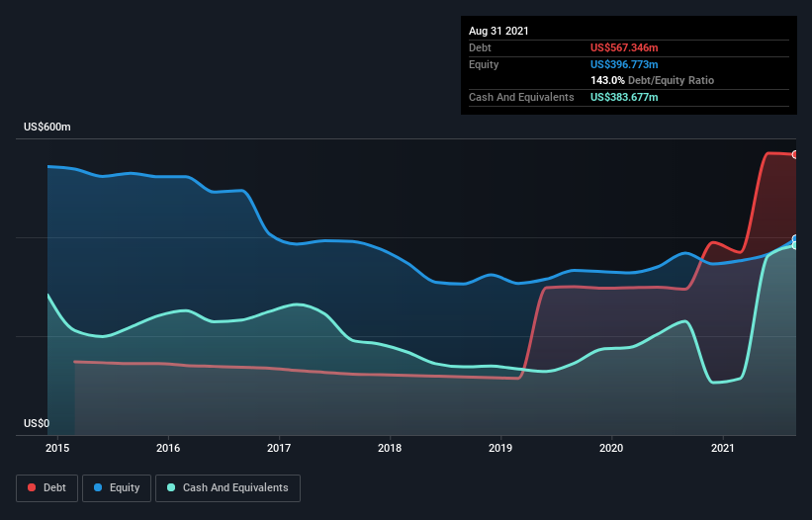Click the Debt value US$567.346m
The image size is (812, 520).
tap(624, 47)
